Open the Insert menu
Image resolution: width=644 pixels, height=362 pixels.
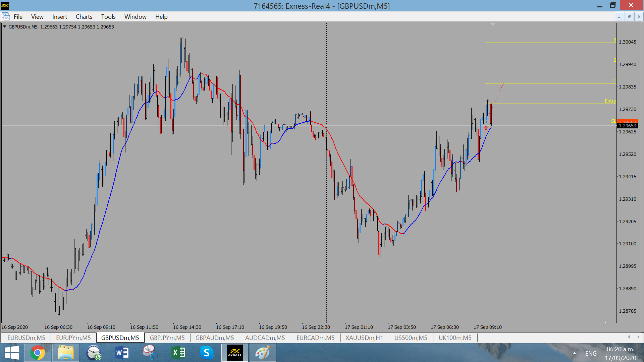click(x=59, y=16)
